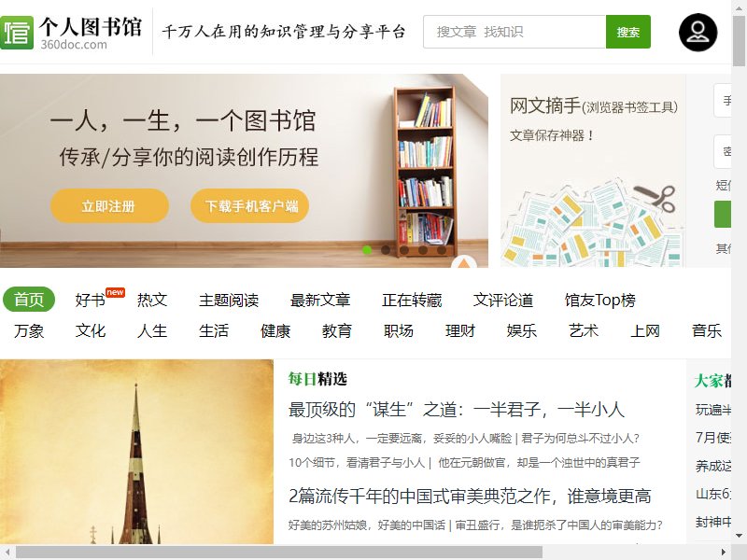Focus the 搜文章 找知识 search field
The height and width of the screenshot is (560, 747).
pos(514,32)
